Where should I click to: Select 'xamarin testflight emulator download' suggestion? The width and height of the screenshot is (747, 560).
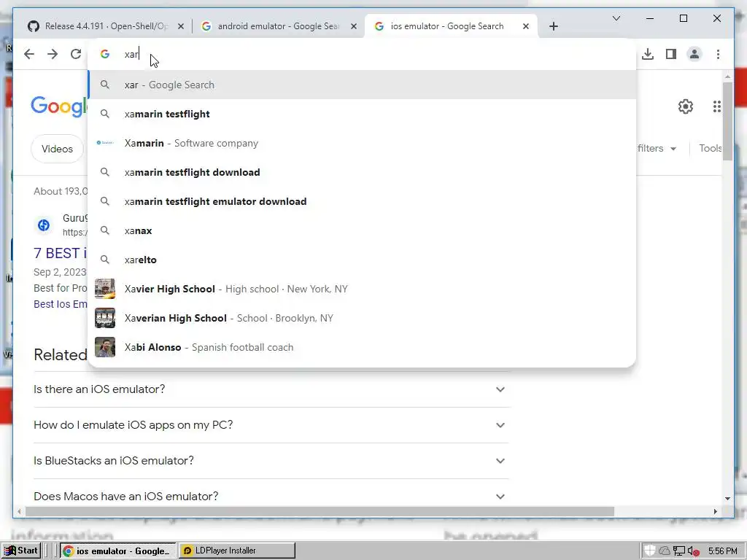[x=362, y=201]
